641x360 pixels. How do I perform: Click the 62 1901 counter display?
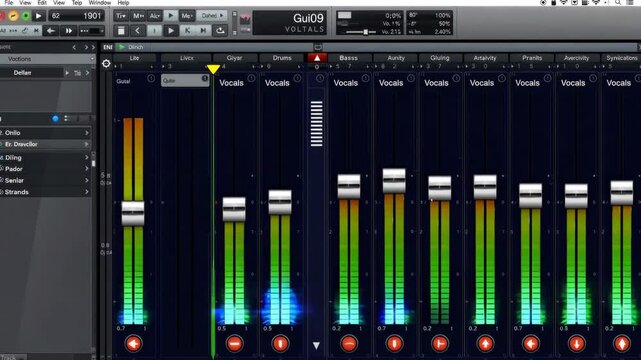pyautogui.click(x=76, y=16)
